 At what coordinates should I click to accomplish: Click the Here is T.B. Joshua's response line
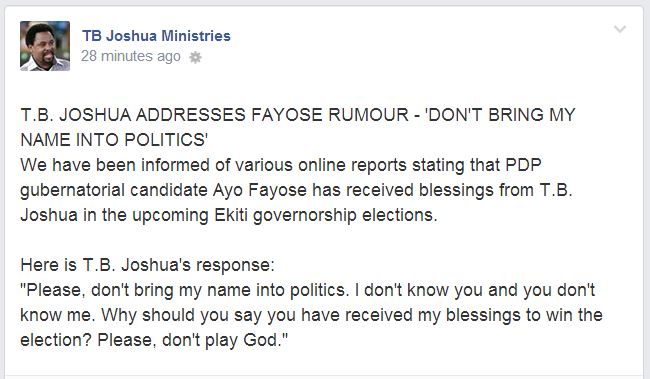pyautogui.click(x=147, y=265)
